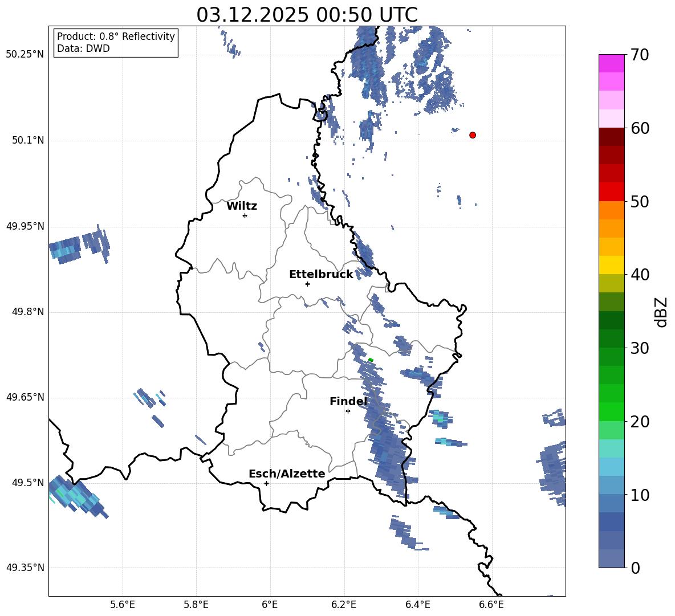
Task: Click the 49.35°N latitude label
Action: click(x=25, y=568)
